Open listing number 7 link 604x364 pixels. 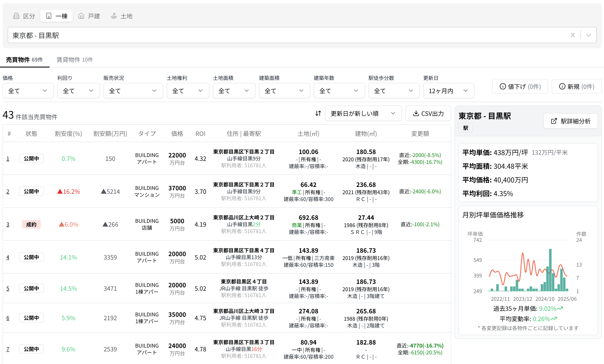tap(8, 349)
